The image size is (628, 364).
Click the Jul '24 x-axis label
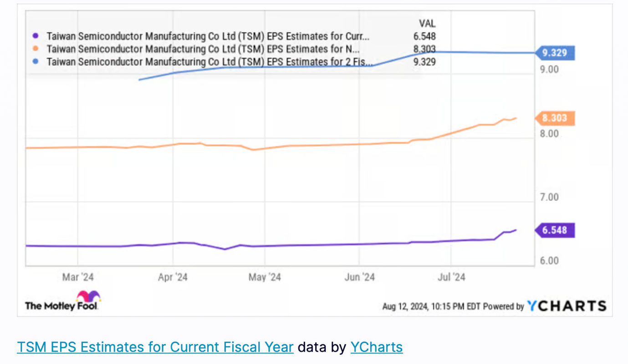(451, 277)
